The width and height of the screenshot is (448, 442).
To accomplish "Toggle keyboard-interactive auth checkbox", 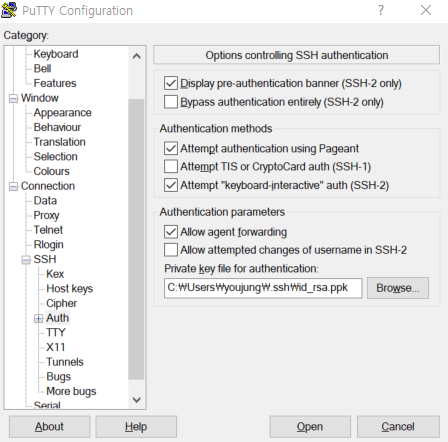I will pos(171,185).
